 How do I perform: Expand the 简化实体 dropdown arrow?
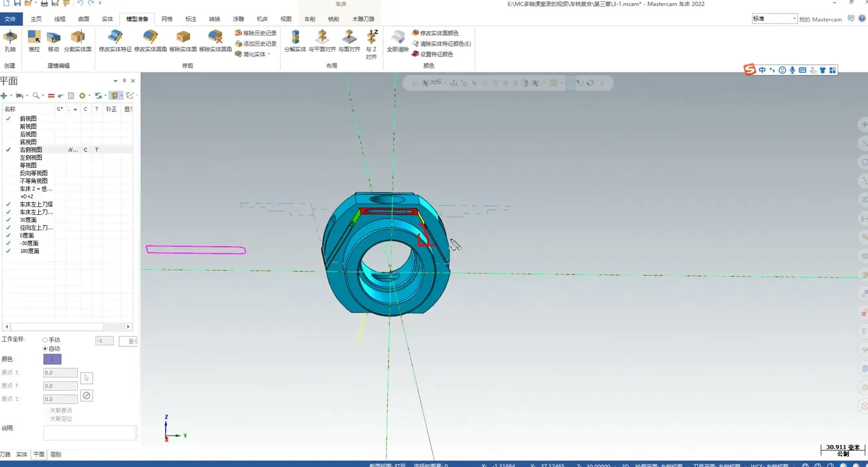[x=269, y=54]
